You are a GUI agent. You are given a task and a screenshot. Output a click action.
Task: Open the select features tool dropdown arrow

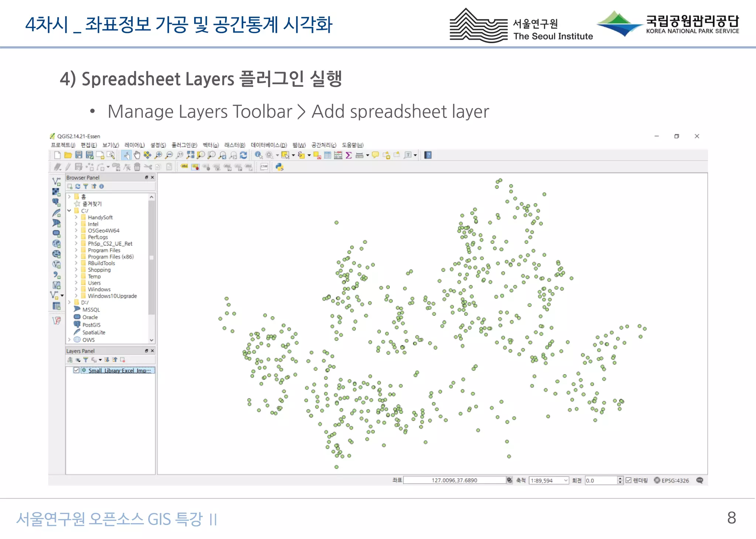[293, 155]
